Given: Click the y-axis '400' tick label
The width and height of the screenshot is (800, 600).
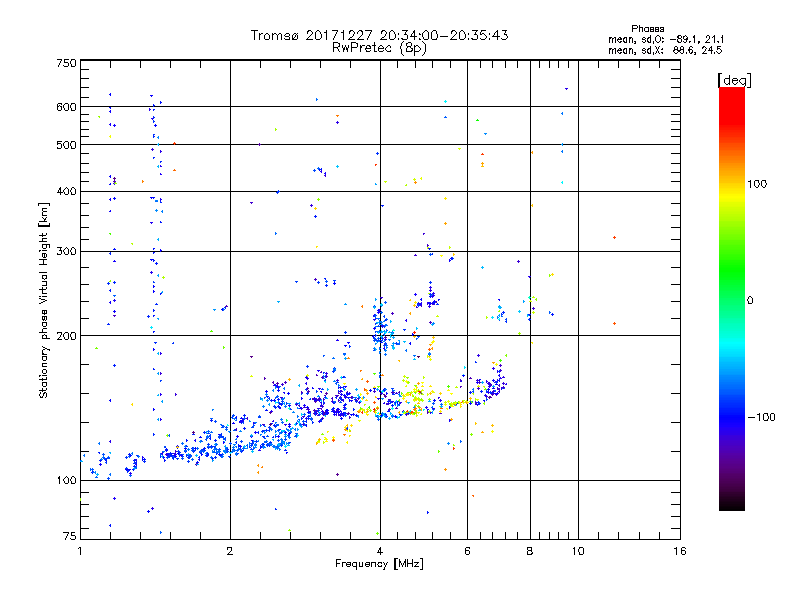Looking at the screenshot, I should tap(66, 191).
